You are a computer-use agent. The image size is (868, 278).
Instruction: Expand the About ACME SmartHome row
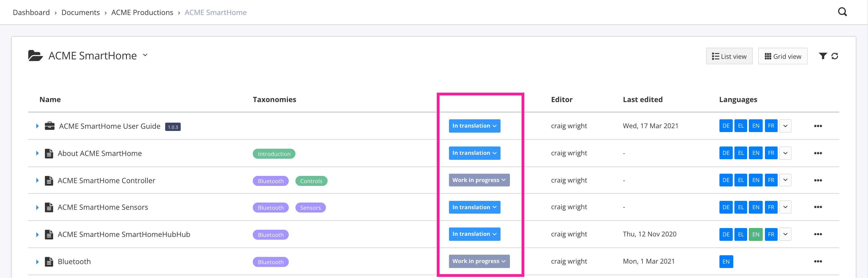point(37,153)
